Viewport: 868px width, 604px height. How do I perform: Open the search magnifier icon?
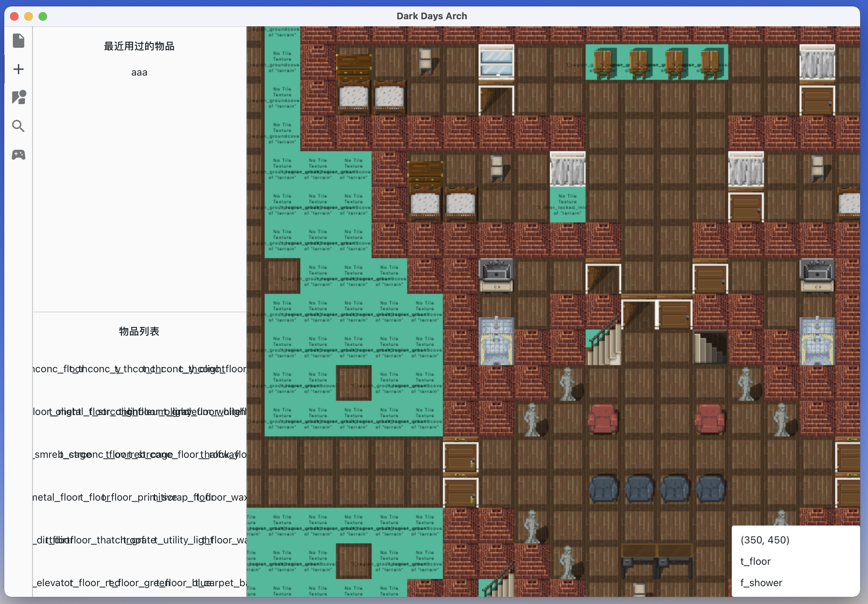coord(18,126)
